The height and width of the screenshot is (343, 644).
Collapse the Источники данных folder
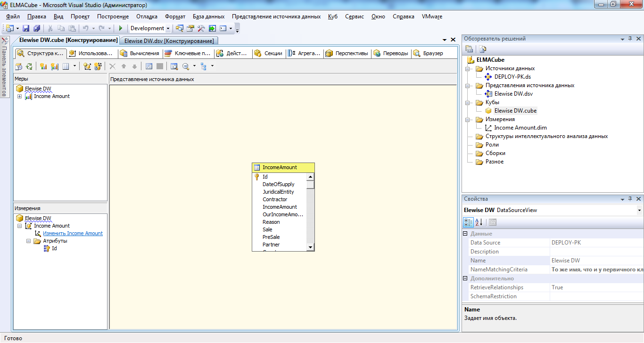pos(469,69)
